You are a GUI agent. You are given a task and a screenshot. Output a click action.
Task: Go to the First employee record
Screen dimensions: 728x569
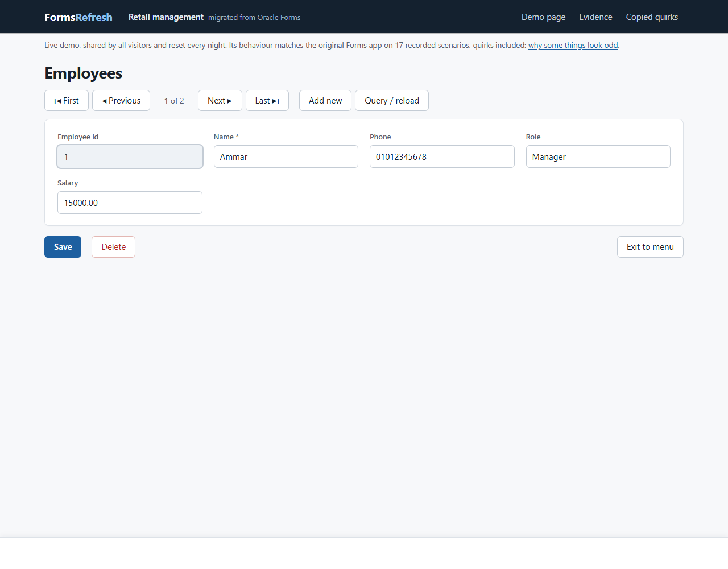[x=67, y=101]
